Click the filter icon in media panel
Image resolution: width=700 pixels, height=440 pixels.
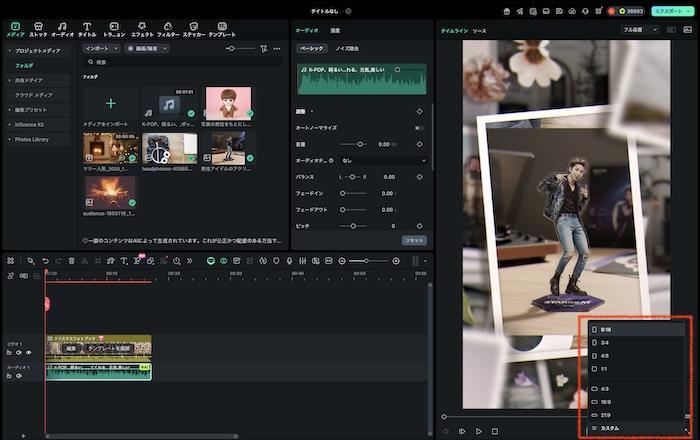[263, 48]
